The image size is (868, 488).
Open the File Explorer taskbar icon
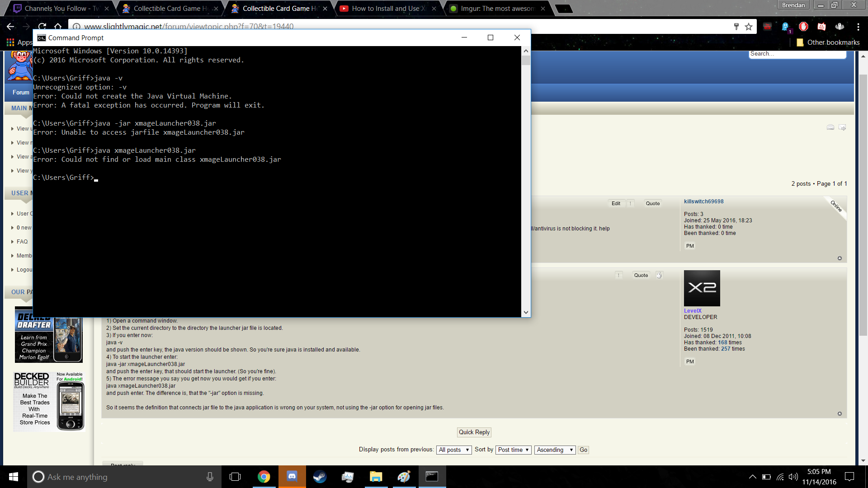(376, 477)
